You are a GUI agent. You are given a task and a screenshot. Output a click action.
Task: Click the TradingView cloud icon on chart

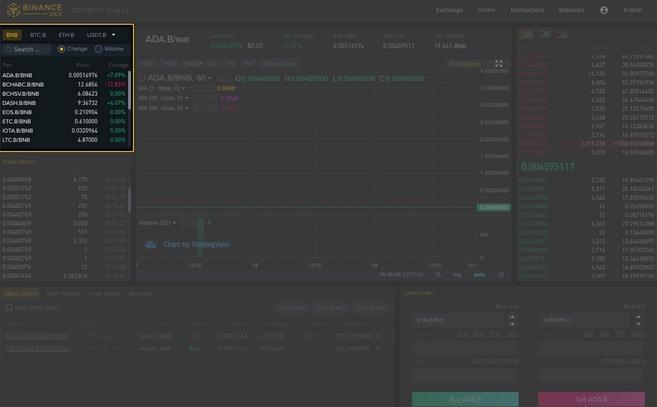click(x=150, y=244)
